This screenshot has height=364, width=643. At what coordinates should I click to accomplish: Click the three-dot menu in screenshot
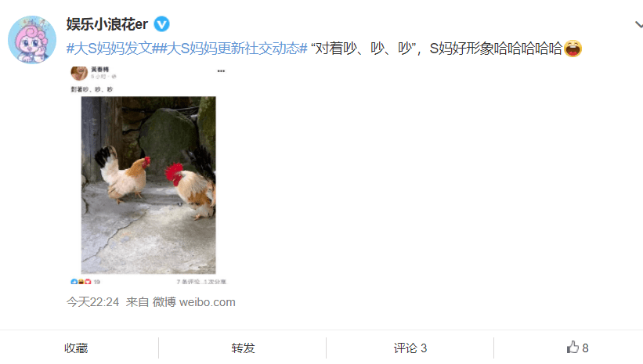221,71
